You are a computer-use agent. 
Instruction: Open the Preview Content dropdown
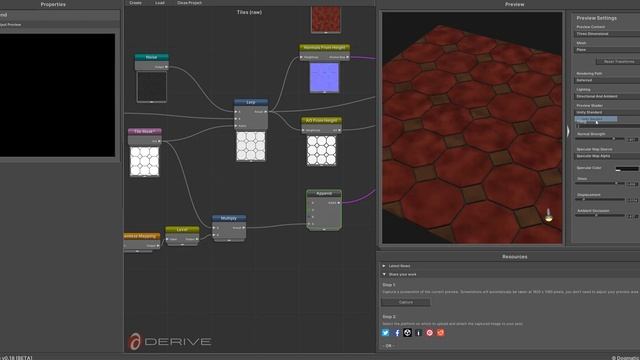(x=607, y=34)
